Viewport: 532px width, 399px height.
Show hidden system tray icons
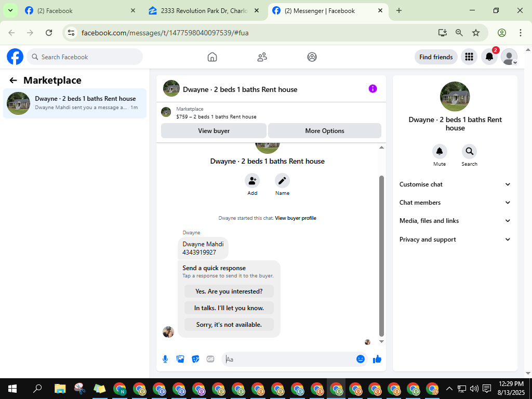click(x=449, y=389)
